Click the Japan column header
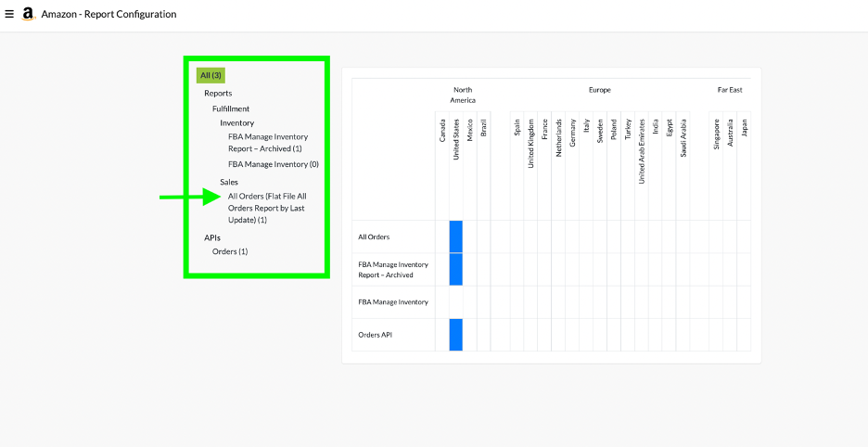This screenshot has width=868, height=447. (x=744, y=128)
